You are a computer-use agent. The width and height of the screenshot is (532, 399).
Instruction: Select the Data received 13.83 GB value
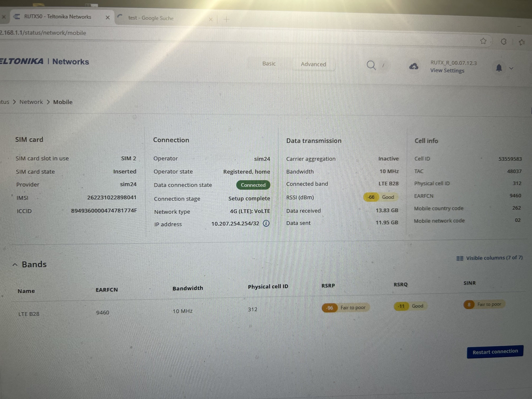387,210
